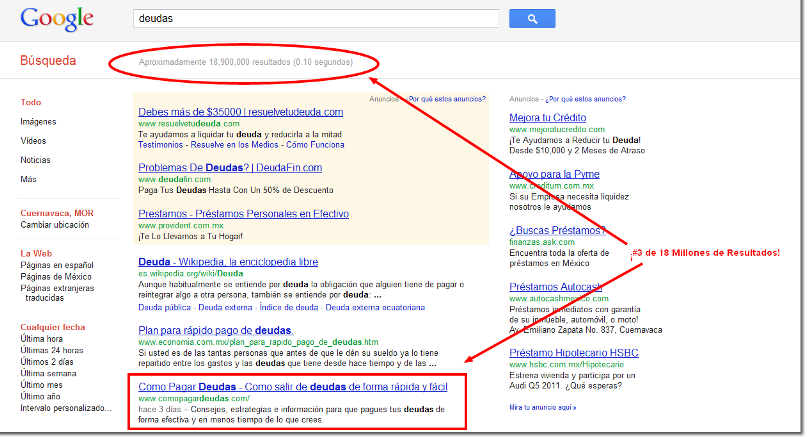Viewport: 808px width, 437px height.
Task: Open ad "Problemas De Deudas? | DeudaFin.com"
Action: tap(230, 167)
